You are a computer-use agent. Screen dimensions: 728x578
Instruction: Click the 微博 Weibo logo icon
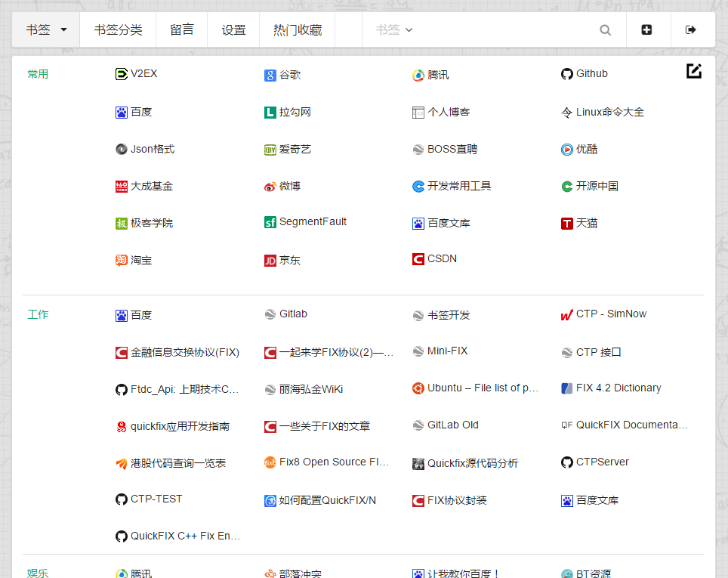(270, 187)
